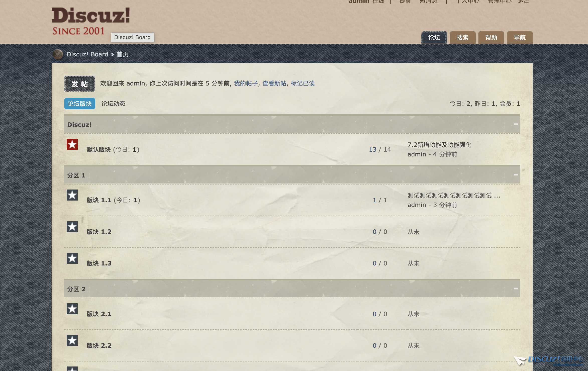Click the 0 / 0 count for 版块 1.2
Image resolution: width=588 pixels, height=371 pixels.
pos(380,232)
